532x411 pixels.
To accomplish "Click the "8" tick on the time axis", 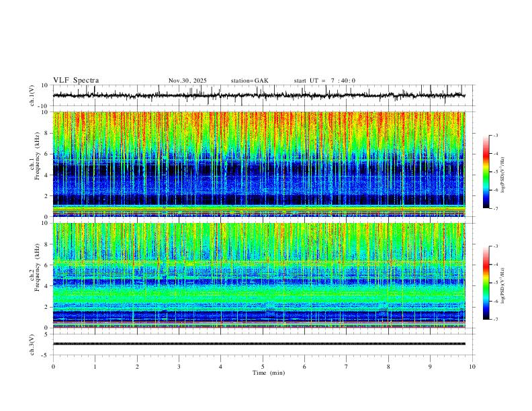I will pyautogui.click(x=388, y=367).
